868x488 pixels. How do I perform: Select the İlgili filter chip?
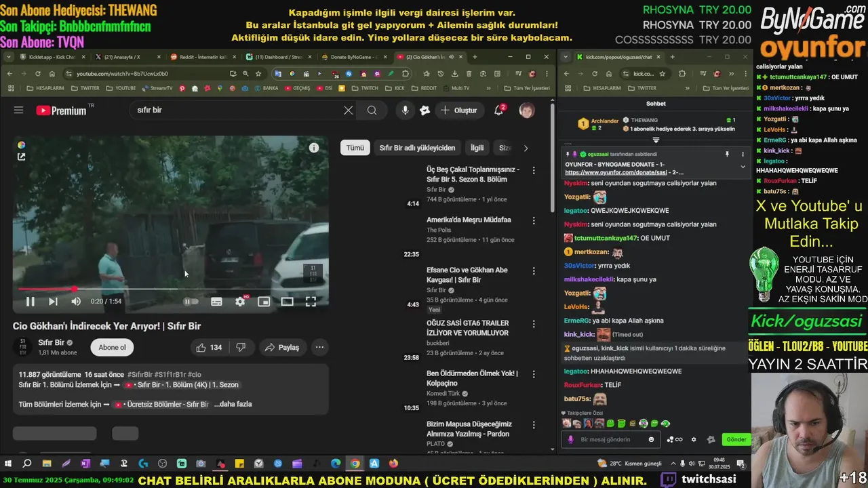pyautogui.click(x=477, y=148)
